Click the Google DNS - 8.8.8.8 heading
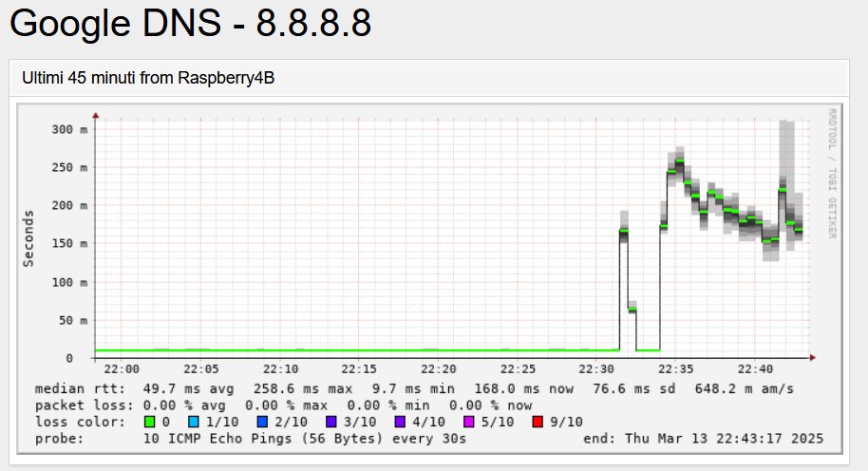 coord(191,23)
